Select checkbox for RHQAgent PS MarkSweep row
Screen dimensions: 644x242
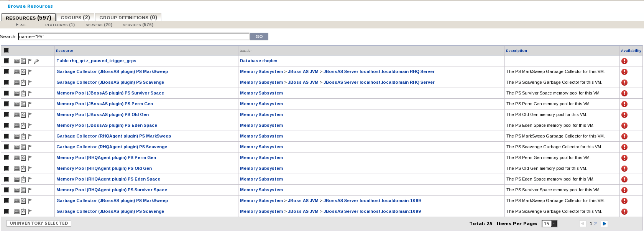pyautogui.click(x=7, y=136)
